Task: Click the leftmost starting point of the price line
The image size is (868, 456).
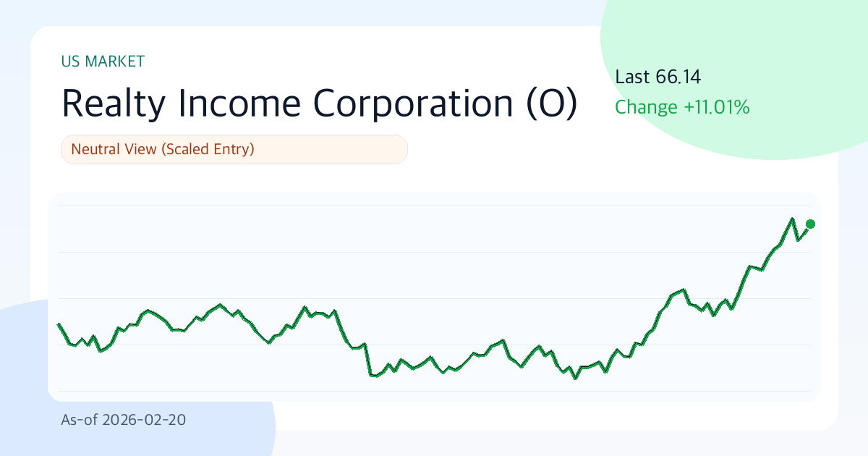Action: click(x=59, y=324)
